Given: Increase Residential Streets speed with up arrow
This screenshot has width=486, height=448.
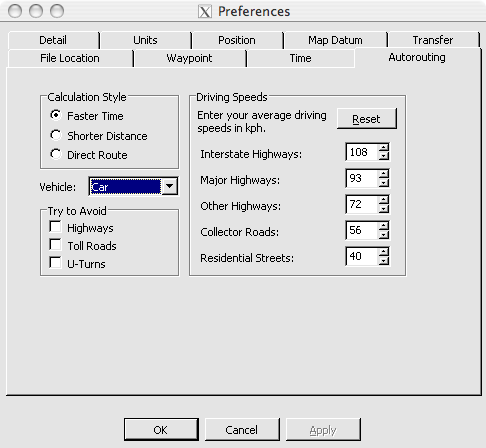Looking at the screenshot, I should tap(384, 252).
